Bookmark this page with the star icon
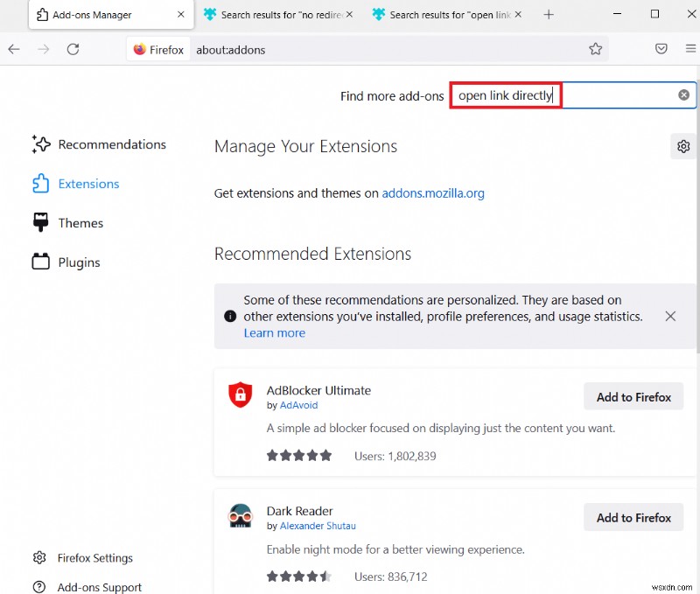The width and height of the screenshot is (700, 594). pyautogui.click(x=595, y=50)
